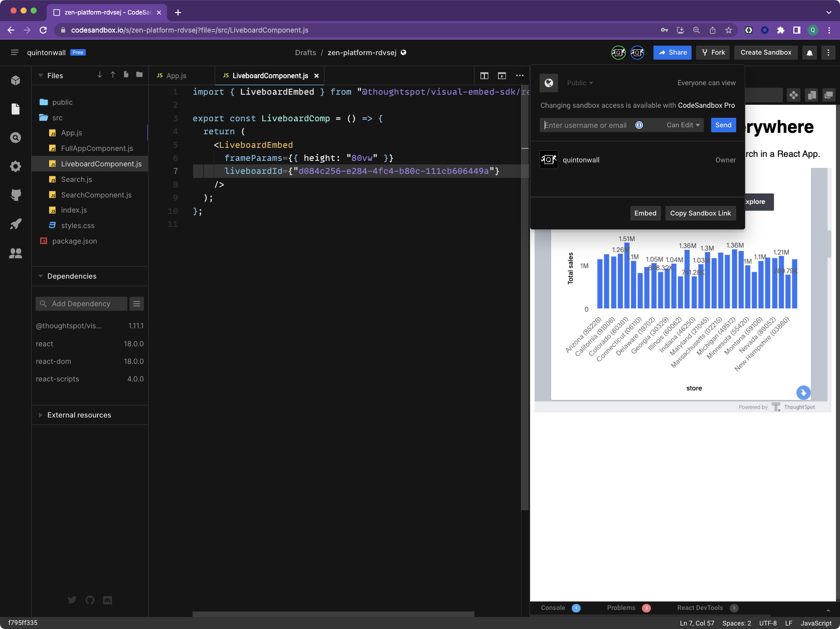Select the LiveboardComponent.js editor tab
840x629 pixels.
tap(270, 76)
